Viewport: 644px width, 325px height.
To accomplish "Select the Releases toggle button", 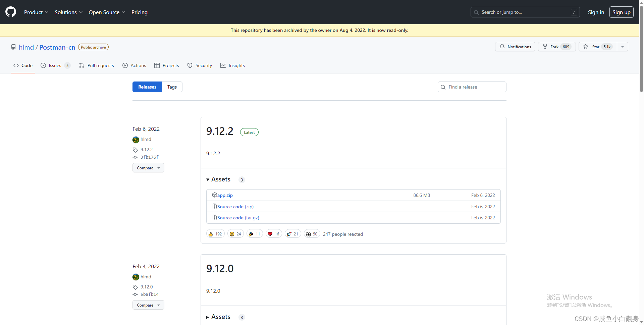I will pyautogui.click(x=147, y=87).
